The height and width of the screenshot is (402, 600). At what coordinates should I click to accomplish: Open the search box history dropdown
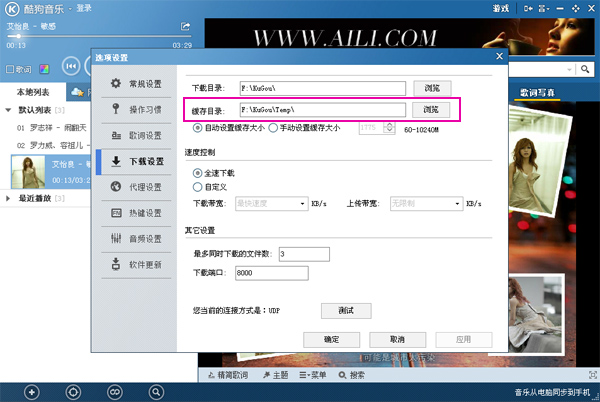(x=569, y=70)
